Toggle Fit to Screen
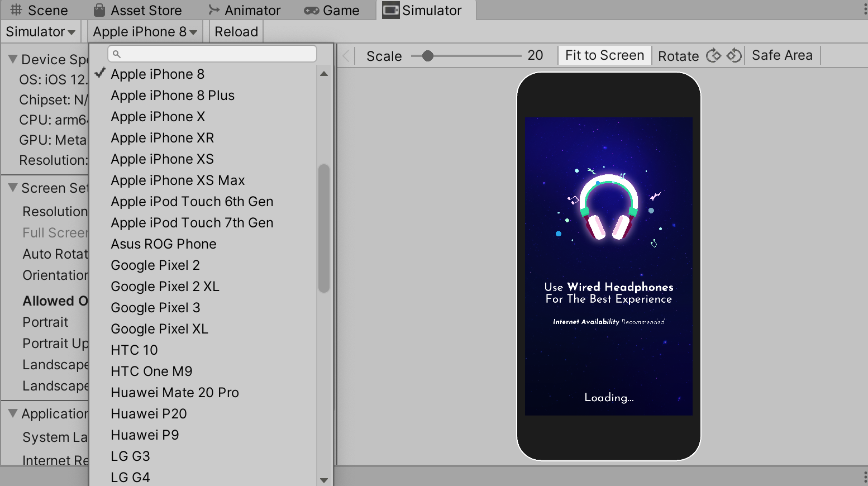This screenshot has width=868, height=486. click(x=605, y=55)
